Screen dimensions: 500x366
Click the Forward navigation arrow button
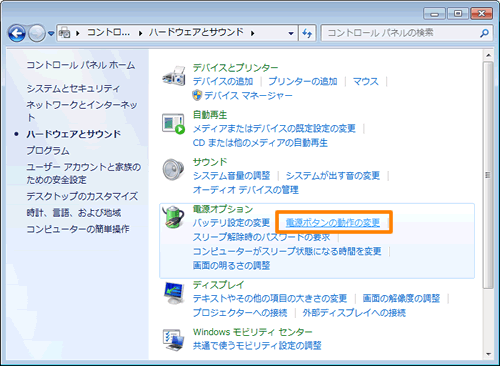(37, 33)
